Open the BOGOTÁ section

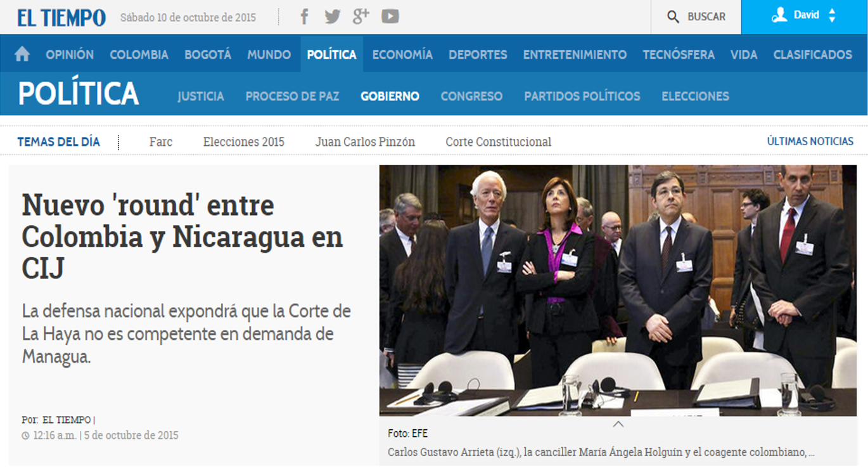tap(208, 55)
